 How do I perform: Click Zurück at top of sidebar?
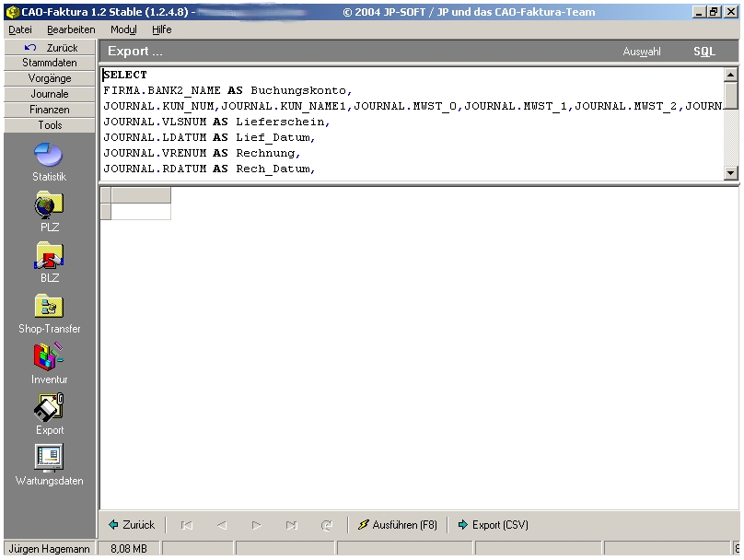point(50,48)
